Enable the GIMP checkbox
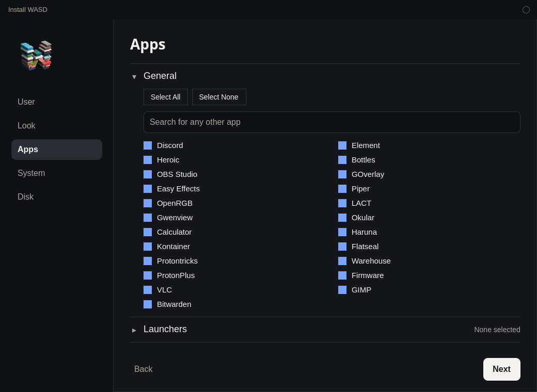This screenshot has height=392, width=537. click(342, 290)
